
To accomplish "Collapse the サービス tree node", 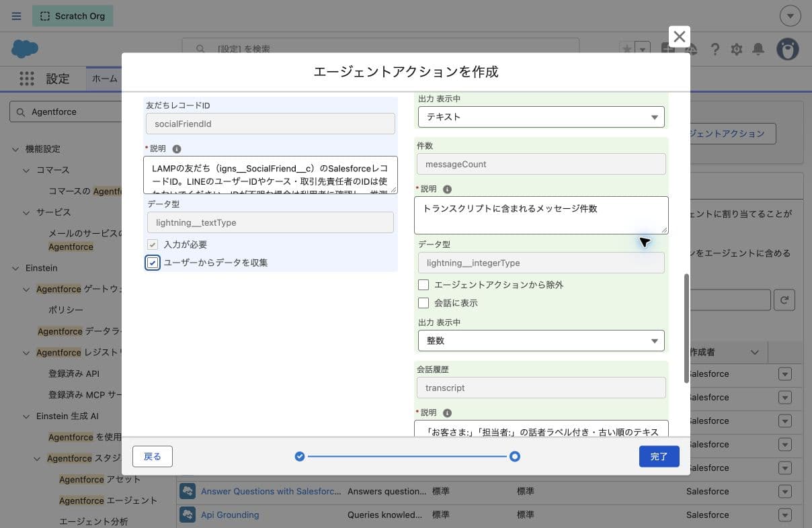I will point(26,212).
